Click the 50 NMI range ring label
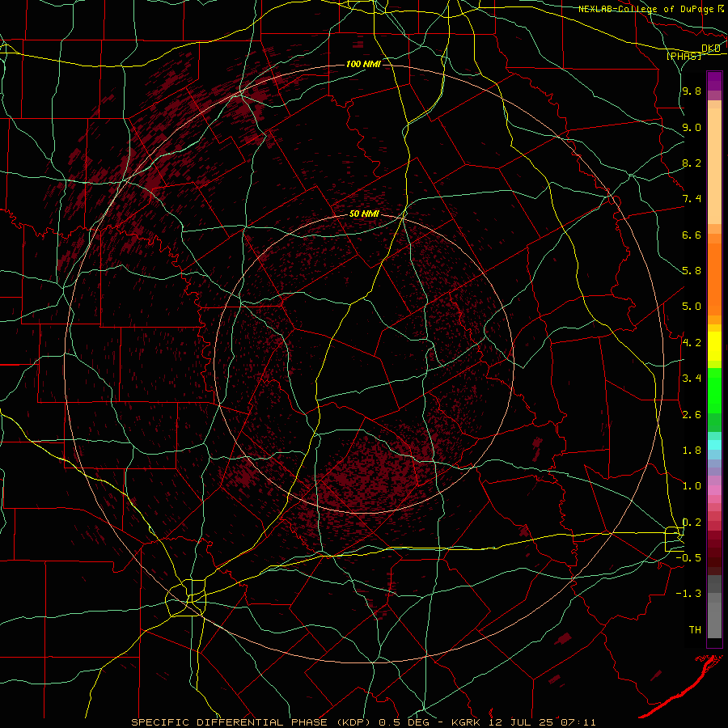Image resolution: width=728 pixels, height=728 pixels. 364,214
